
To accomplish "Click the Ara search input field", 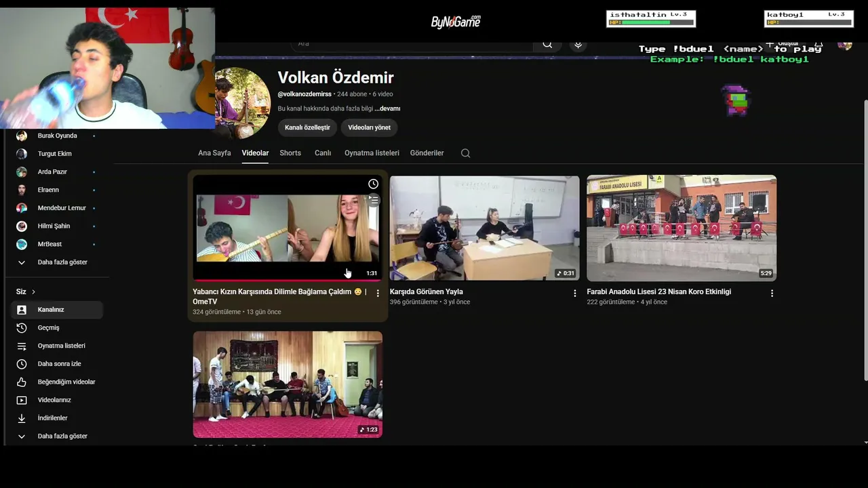I will tap(412, 44).
